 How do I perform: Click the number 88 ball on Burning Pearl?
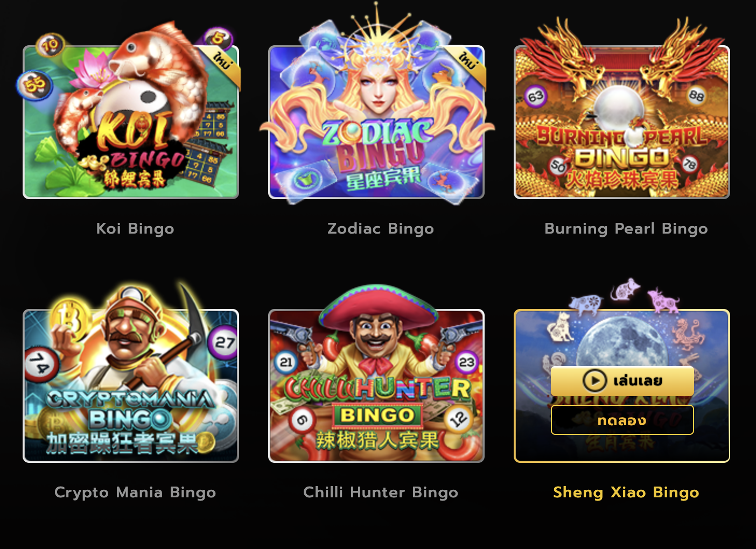pyautogui.click(x=697, y=96)
